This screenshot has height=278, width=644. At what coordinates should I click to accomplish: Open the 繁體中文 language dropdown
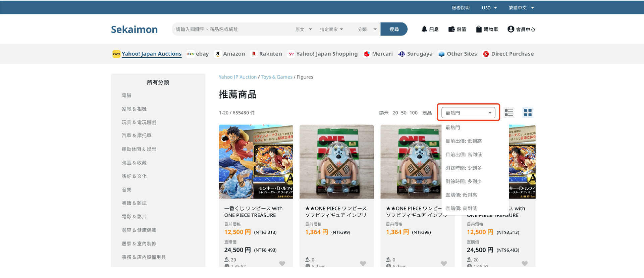(x=521, y=8)
